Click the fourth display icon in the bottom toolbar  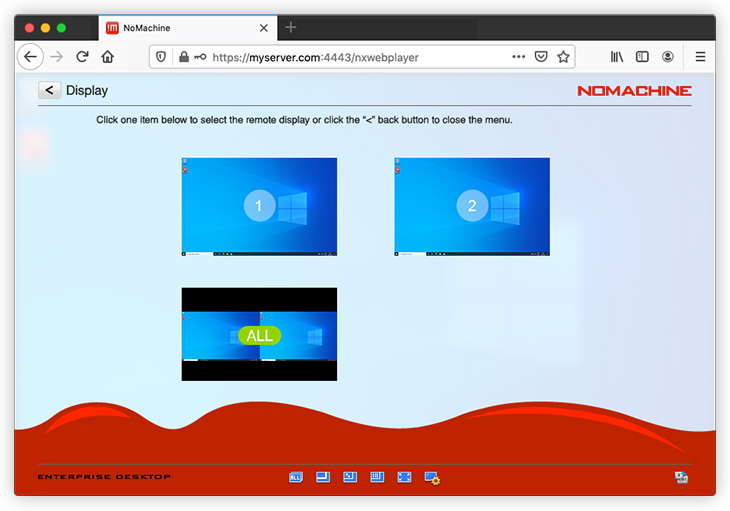(377, 478)
